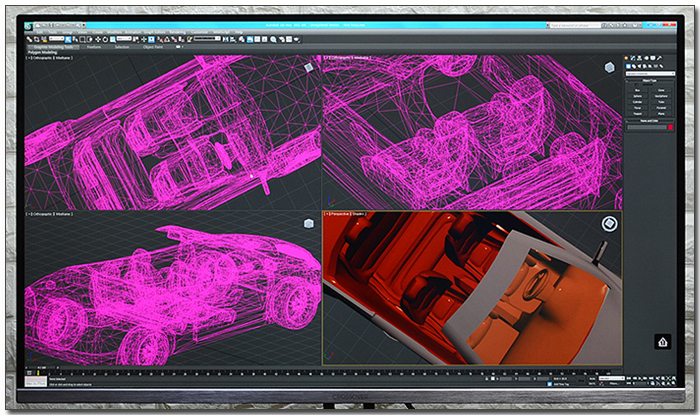
Task: Open the Utilities panel hammer icon
Action: tap(659, 59)
